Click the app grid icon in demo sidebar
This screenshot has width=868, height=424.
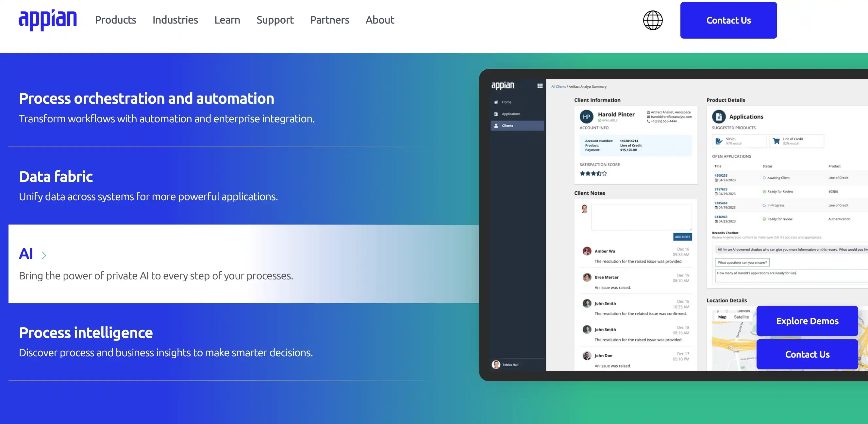coord(540,86)
